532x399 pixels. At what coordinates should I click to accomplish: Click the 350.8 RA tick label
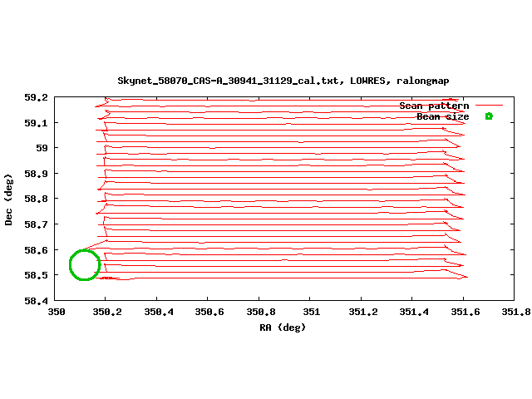[x=260, y=312]
